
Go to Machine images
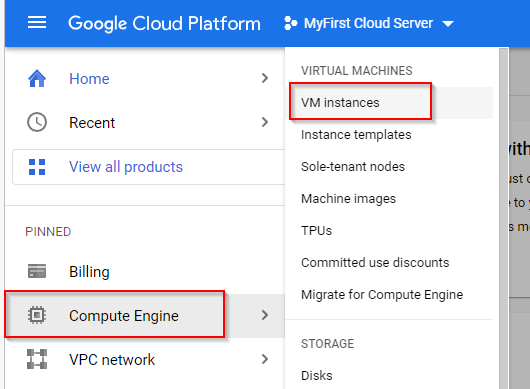tap(348, 199)
